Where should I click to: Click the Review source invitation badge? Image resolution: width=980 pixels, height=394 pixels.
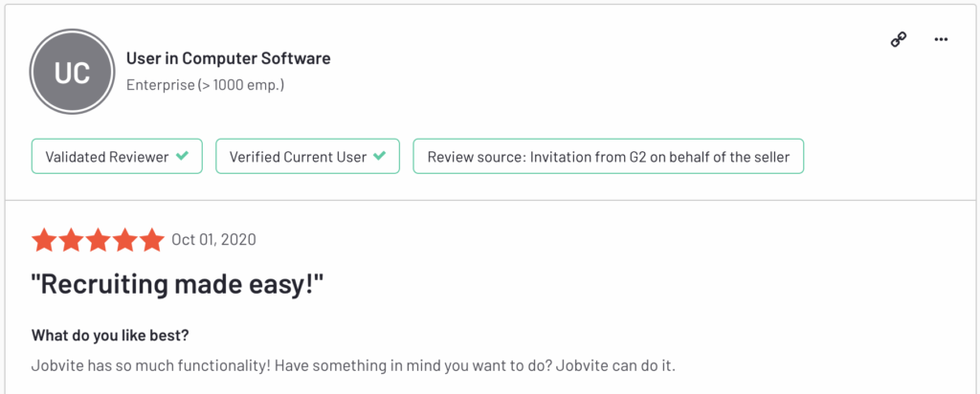[608, 156]
